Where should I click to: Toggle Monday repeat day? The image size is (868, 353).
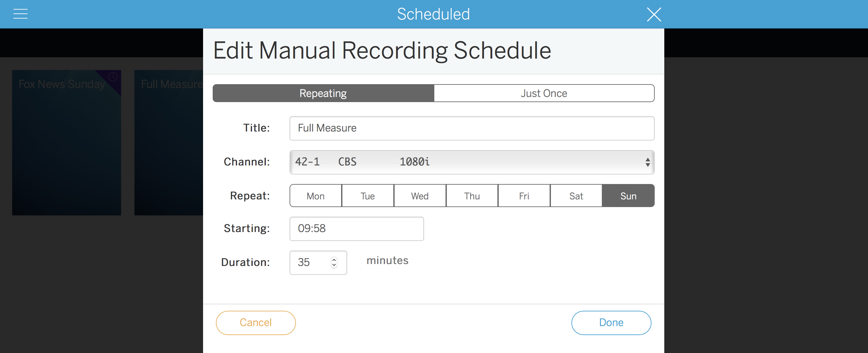(x=315, y=196)
